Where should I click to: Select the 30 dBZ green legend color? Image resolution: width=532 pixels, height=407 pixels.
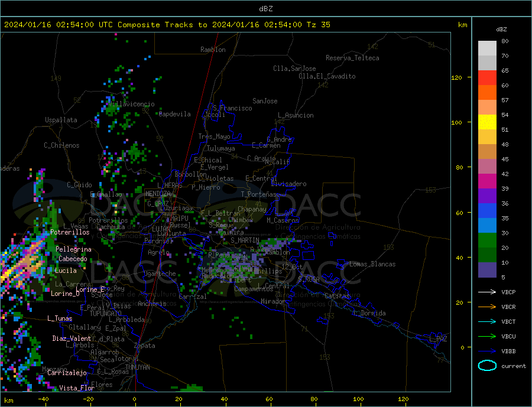point(487,240)
